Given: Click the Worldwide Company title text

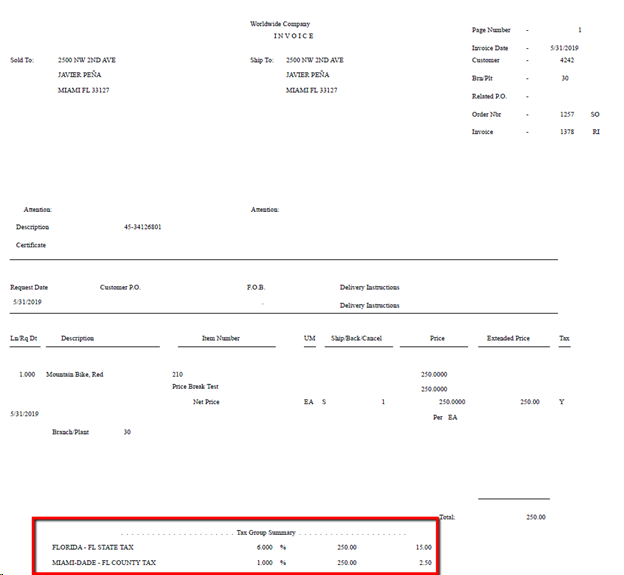Looking at the screenshot, I should point(280,24).
